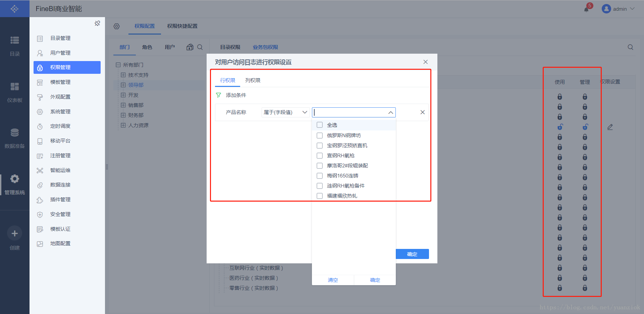This screenshot has width=644, height=314.
Task: Switch to 角色 tab
Action: (x=147, y=47)
